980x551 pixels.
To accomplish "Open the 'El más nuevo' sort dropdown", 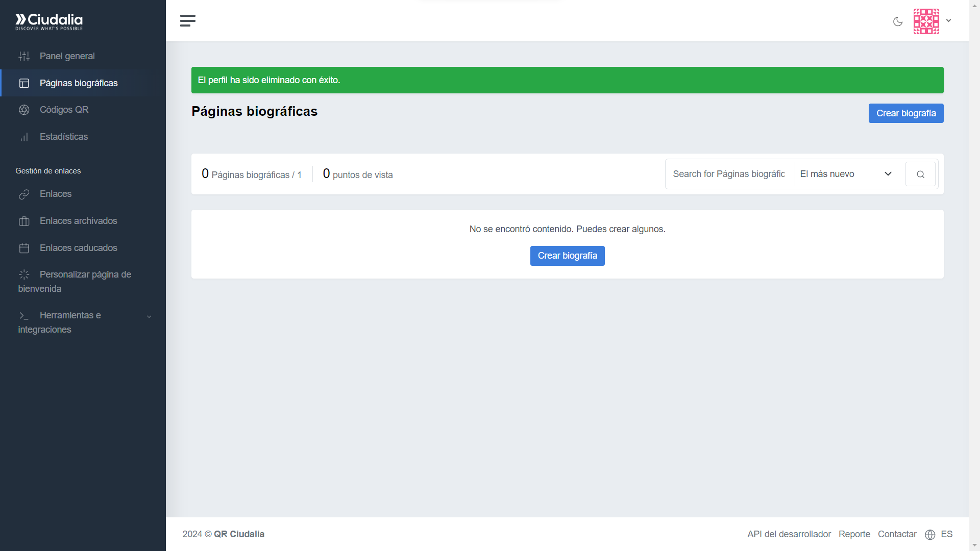I will point(845,174).
